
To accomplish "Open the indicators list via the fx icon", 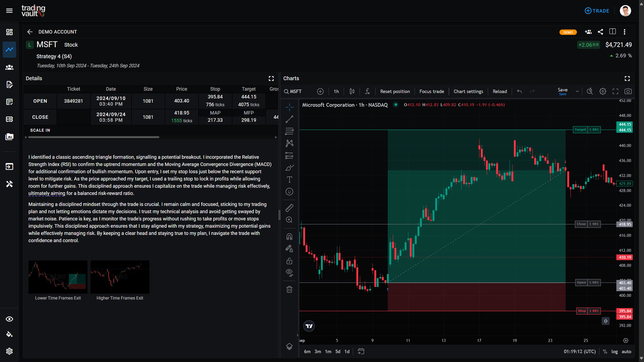I will pos(367,91).
